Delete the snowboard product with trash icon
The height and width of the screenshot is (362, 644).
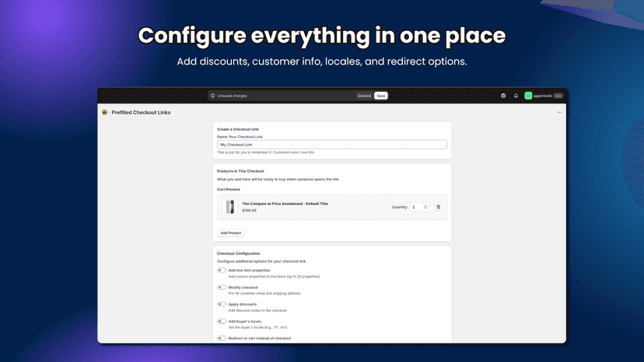coord(438,207)
